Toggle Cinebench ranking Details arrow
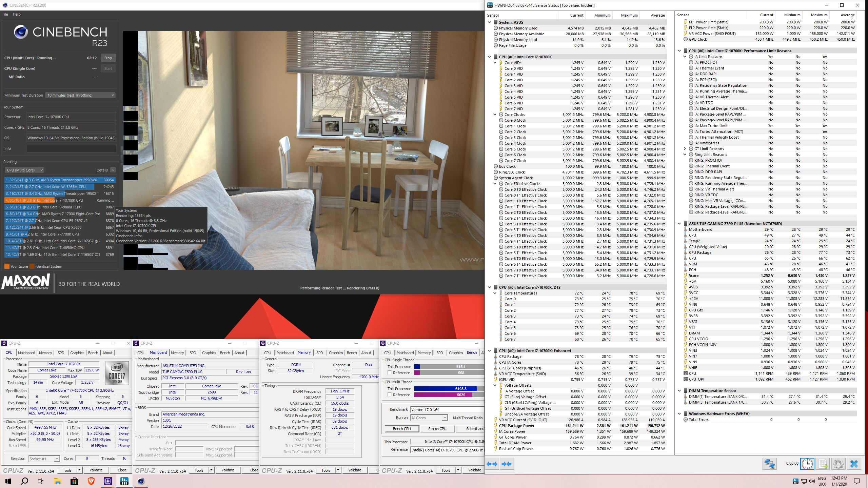 [x=113, y=170]
